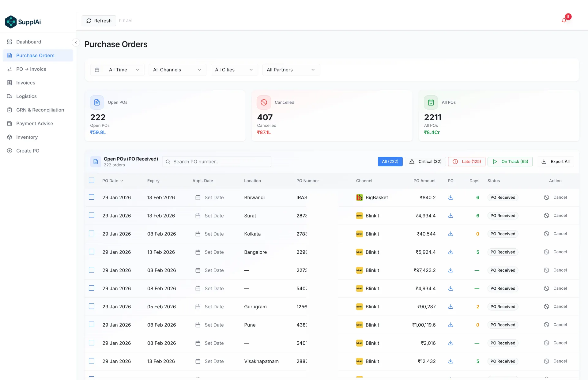
Task: Download PO for the Surat row
Action: coord(450,216)
